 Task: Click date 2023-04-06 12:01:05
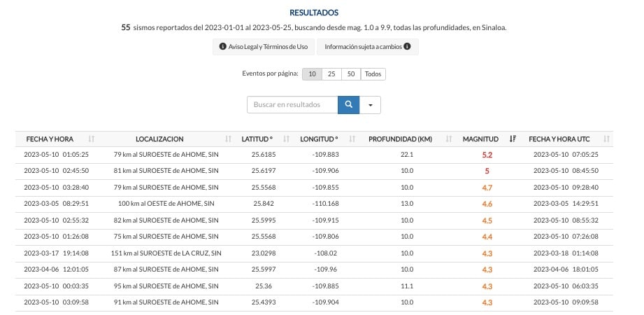point(56,269)
